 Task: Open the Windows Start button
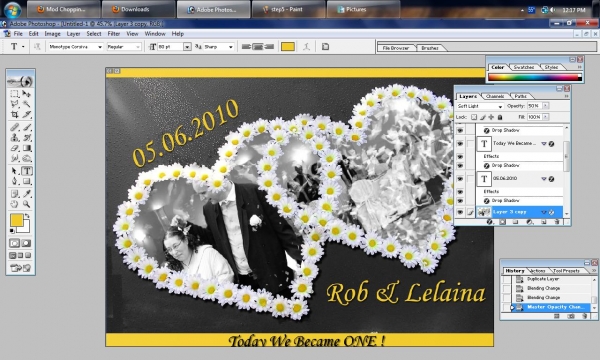pos(12,9)
